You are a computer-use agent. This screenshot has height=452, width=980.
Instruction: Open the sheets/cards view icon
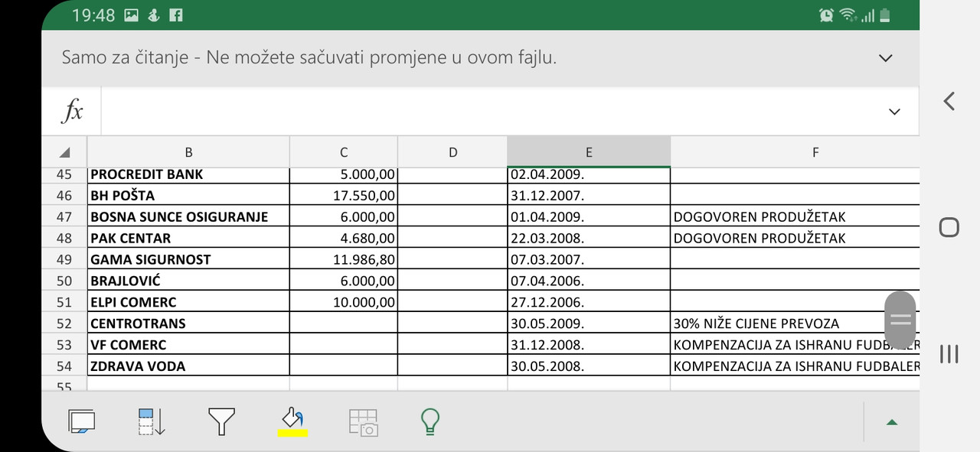pyautogui.click(x=82, y=421)
